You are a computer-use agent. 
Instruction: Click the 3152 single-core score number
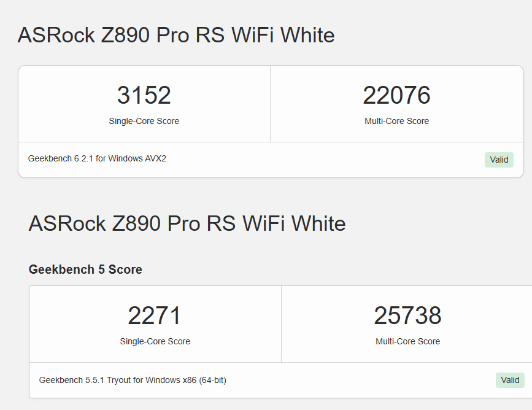pos(144,95)
